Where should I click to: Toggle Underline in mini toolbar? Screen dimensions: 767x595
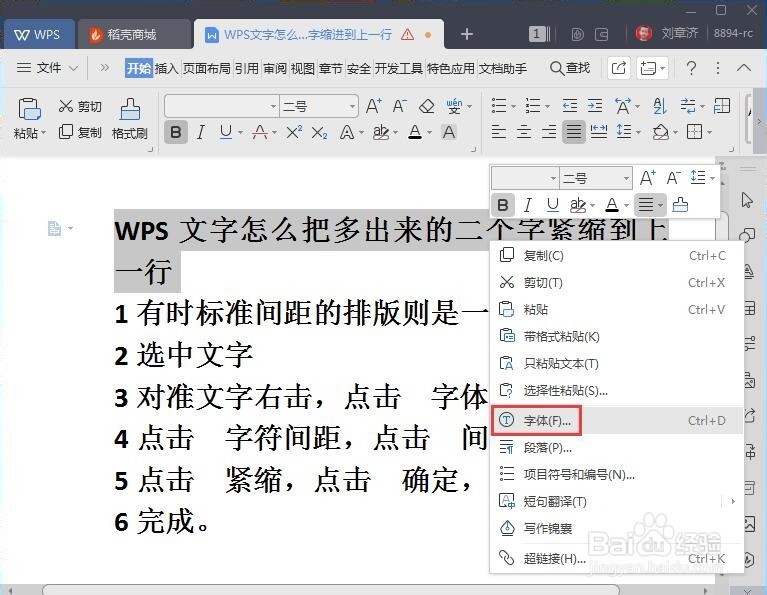pos(553,205)
